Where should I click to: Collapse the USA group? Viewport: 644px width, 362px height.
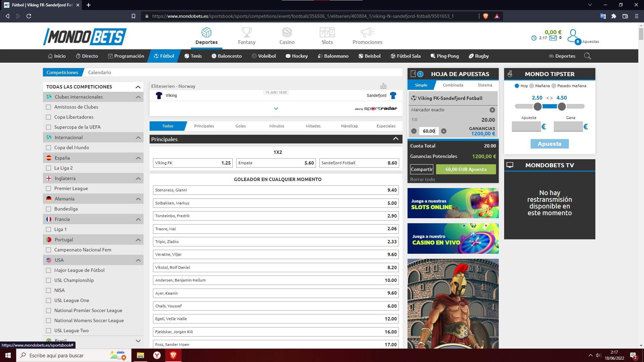[x=138, y=260]
